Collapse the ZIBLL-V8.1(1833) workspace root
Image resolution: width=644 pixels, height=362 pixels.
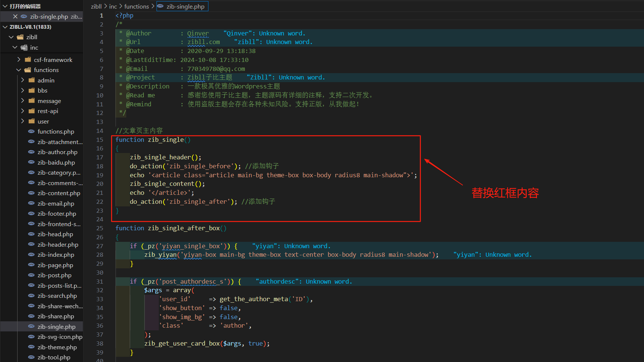tap(5, 27)
